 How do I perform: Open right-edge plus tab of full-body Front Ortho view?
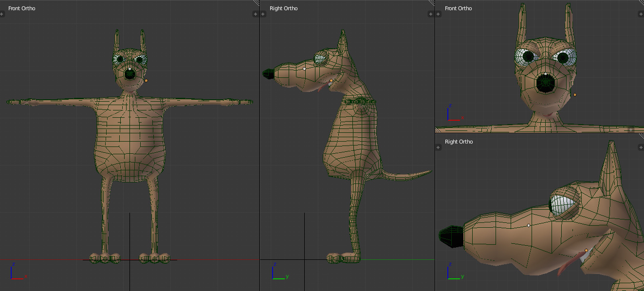click(x=256, y=14)
